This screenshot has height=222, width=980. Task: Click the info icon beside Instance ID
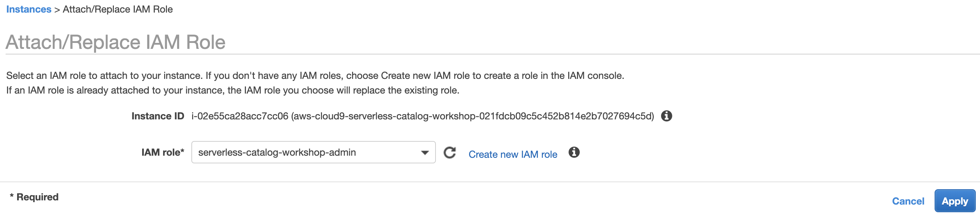pos(666,116)
